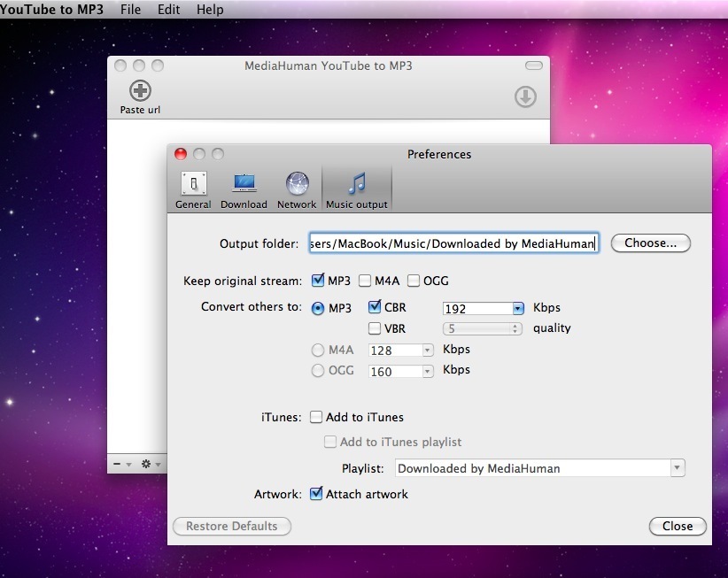Open the Help menu
Viewport: 728px width, 578px height.
click(x=210, y=10)
